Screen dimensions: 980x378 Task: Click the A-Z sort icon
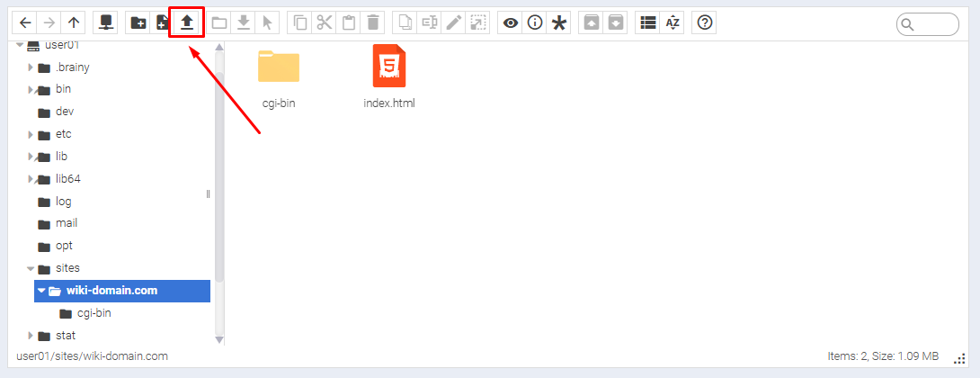(673, 23)
